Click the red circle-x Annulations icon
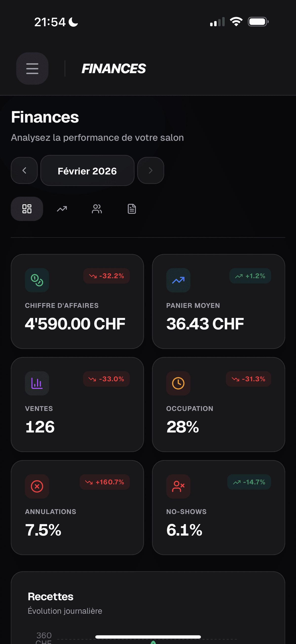This screenshot has height=644, width=296. 37,486
